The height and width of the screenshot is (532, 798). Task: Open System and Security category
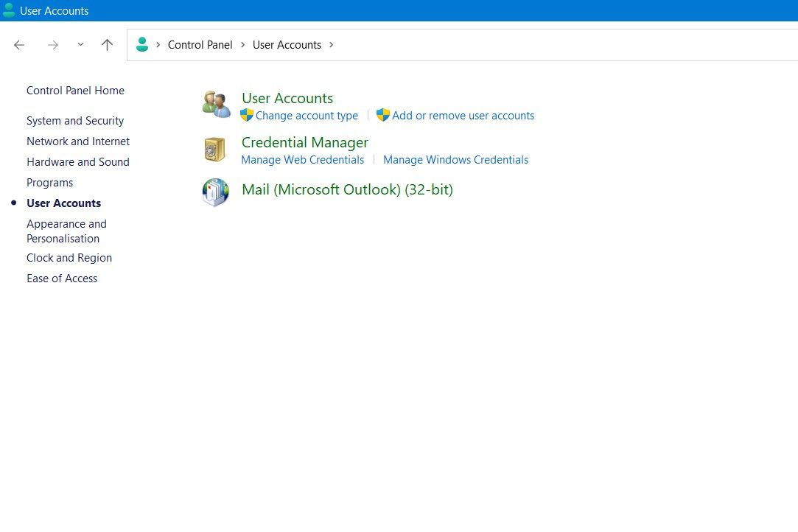[75, 121]
